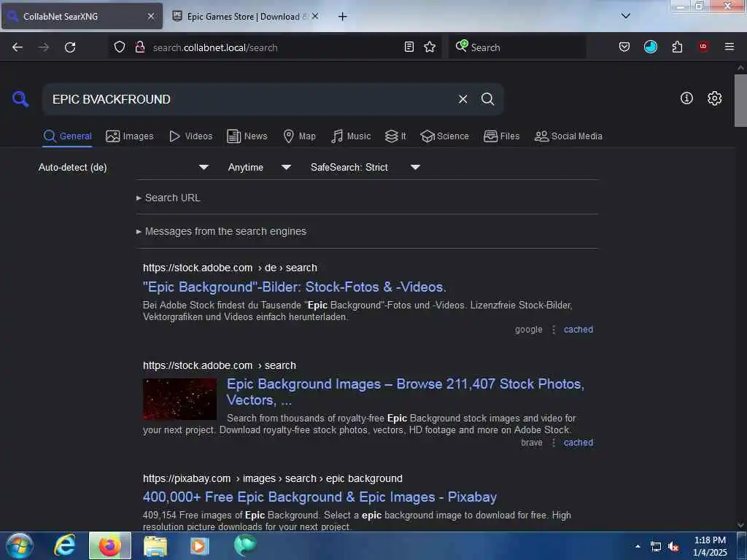Click the pixabay.com images search URL
This screenshot has width=747, height=560.
pyautogui.click(x=273, y=478)
